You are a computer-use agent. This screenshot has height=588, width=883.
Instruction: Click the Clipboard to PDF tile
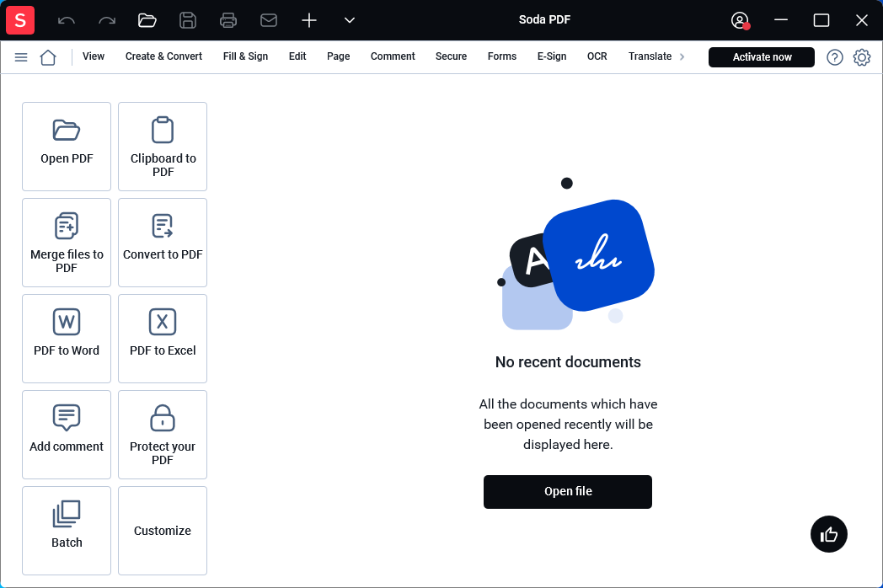163,147
